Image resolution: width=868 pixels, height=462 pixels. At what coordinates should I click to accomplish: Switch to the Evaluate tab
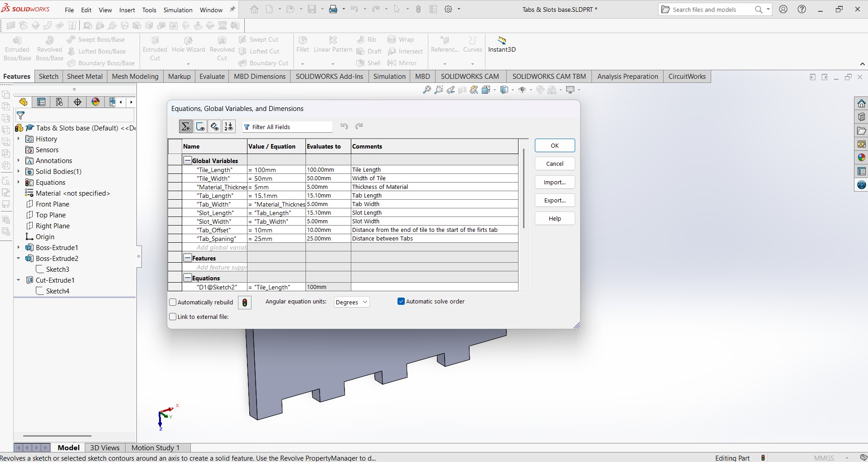tap(212, 76)
